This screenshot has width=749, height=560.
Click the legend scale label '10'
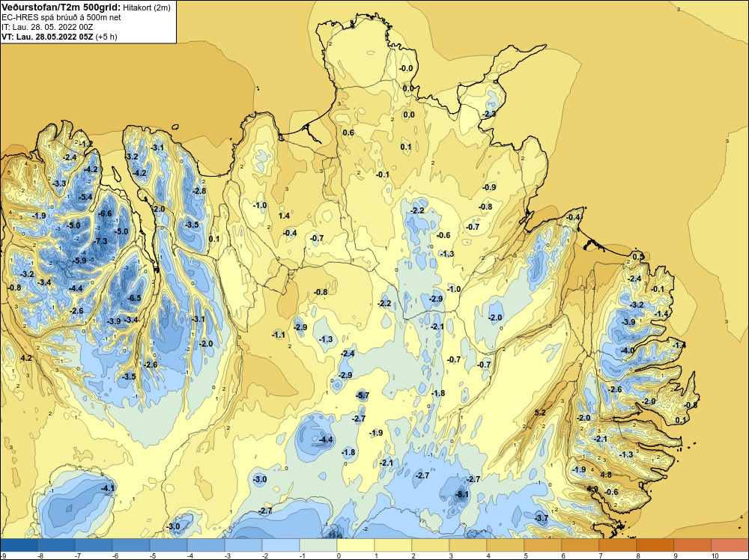[x=715, y=556]
